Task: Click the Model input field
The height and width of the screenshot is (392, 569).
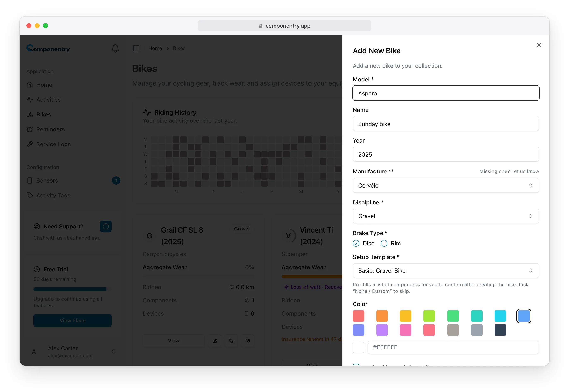Action: (x=446, y=93)
